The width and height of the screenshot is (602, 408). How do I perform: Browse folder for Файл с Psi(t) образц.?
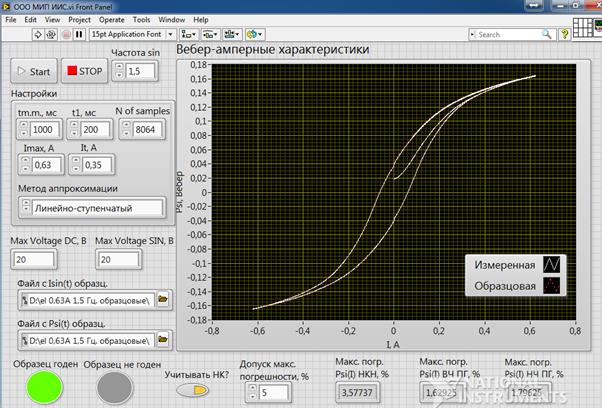[163, 339]
